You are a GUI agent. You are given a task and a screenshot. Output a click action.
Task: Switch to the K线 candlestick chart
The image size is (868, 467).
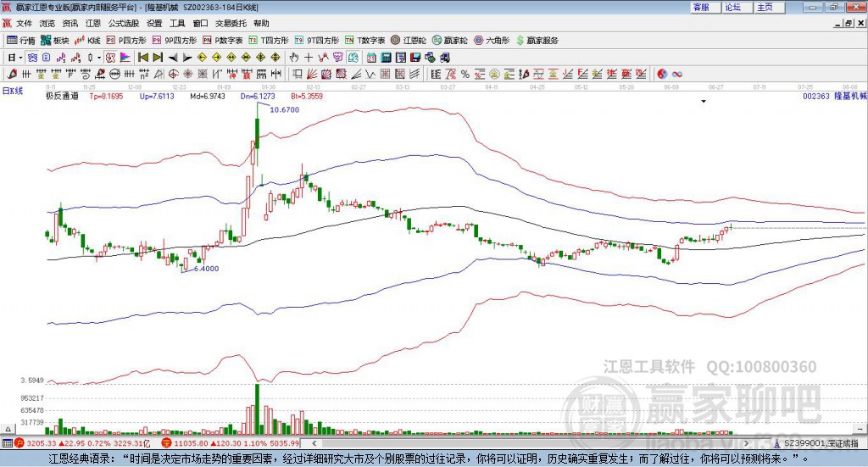(88, 41)
